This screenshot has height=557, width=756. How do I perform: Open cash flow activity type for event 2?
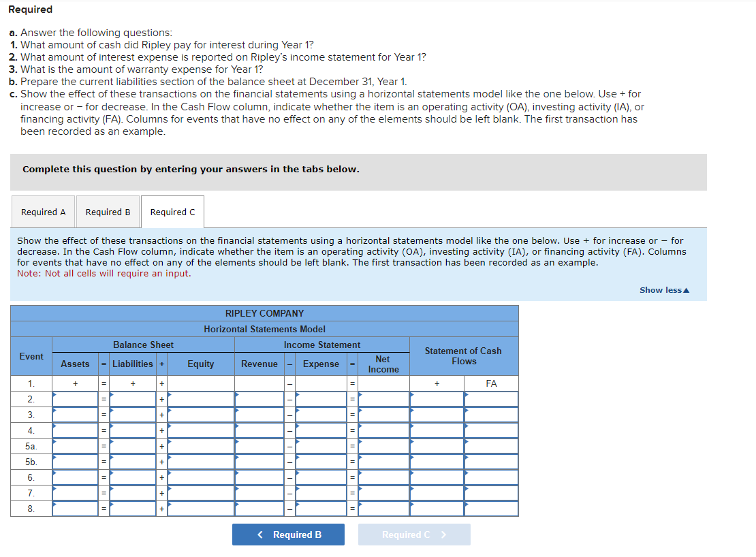pos(491,400)
